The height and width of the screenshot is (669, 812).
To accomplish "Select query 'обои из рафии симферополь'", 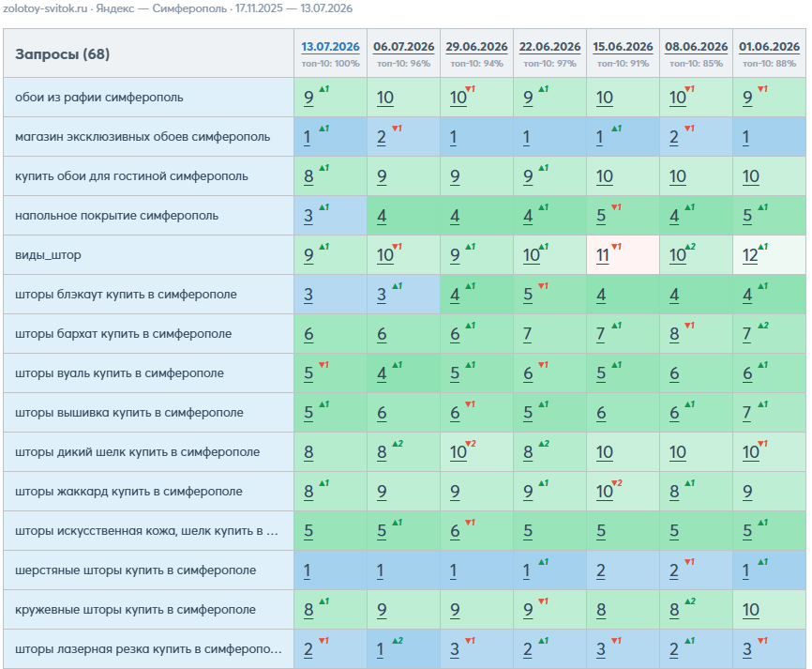I will point(98,98).
